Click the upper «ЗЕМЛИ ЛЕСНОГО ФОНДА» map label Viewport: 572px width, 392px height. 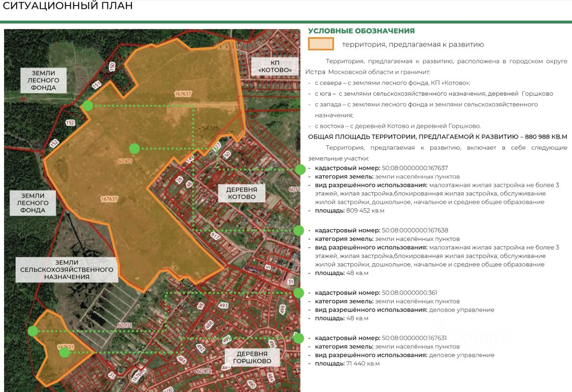click(44, 80)
